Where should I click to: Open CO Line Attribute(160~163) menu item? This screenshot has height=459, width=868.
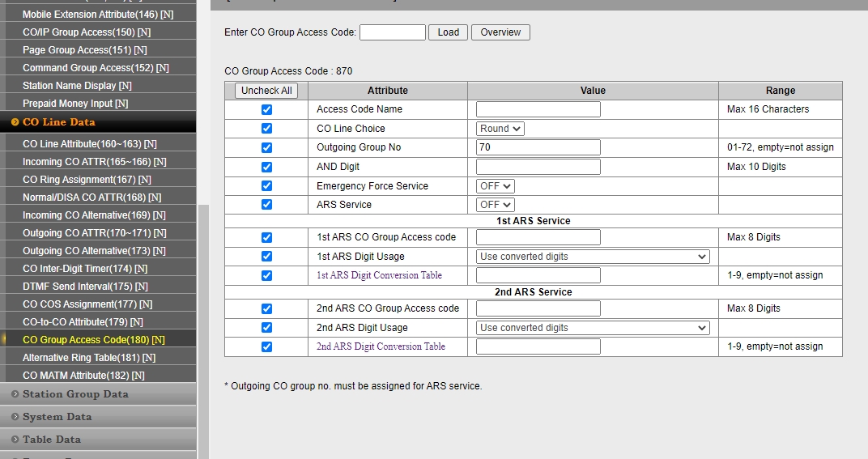coord(89,144)
